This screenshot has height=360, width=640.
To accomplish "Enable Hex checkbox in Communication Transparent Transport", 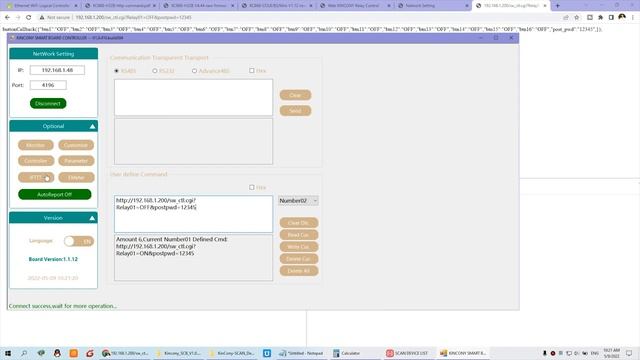I will coord(251,71).
